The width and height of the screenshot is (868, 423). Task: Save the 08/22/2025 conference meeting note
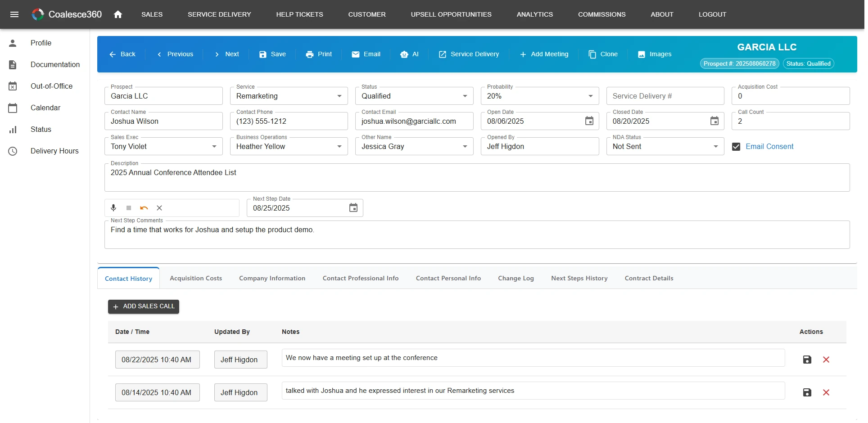click(x=807, y=360)
